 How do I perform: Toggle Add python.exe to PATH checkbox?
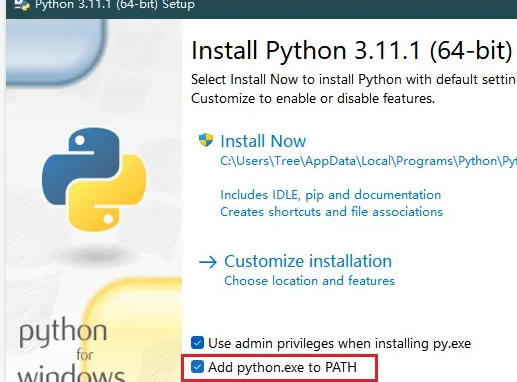(197, 367)
